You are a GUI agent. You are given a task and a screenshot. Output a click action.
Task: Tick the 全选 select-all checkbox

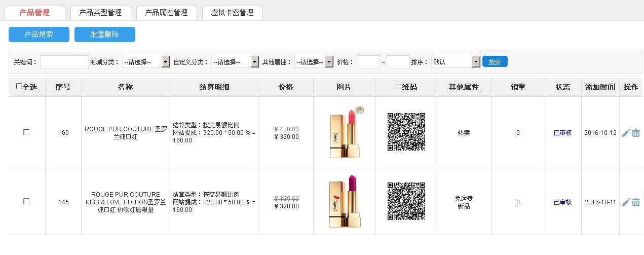coord(19,87)
